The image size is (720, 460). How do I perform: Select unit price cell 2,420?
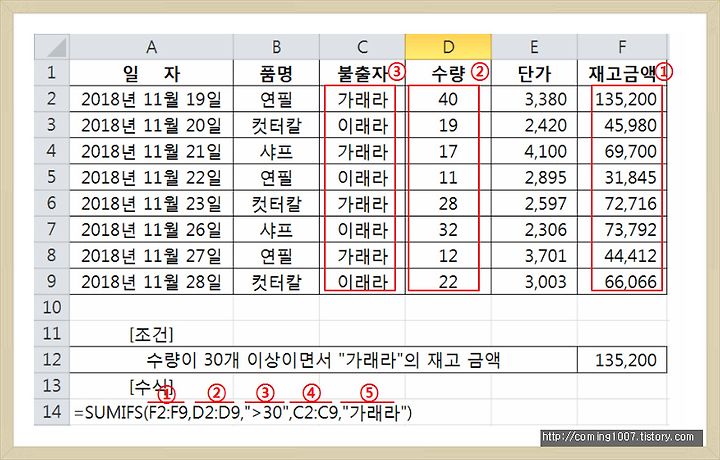[534, 125]
